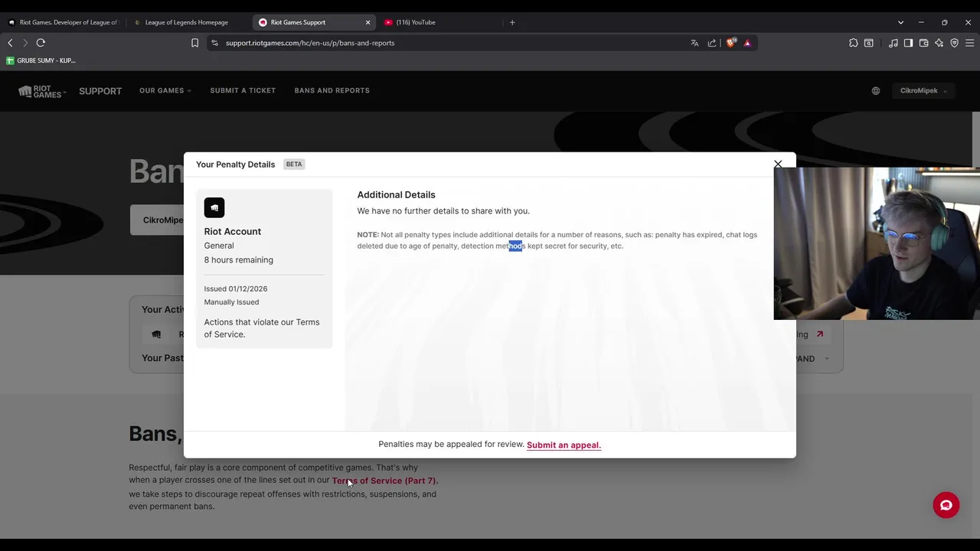The height and width of the screenshot is (551, 980).
Task: View site information settings icon
Action: [x=214, y=43]
